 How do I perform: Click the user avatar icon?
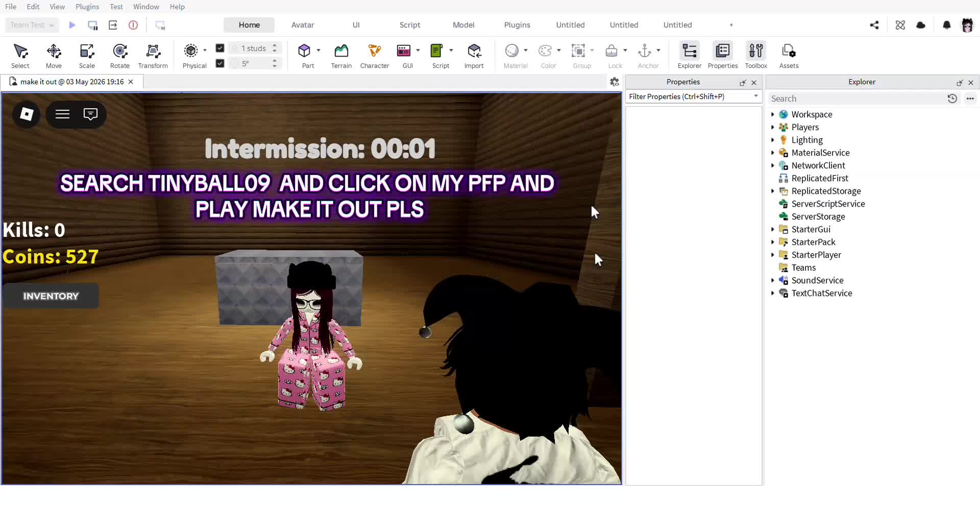[967, 25]
